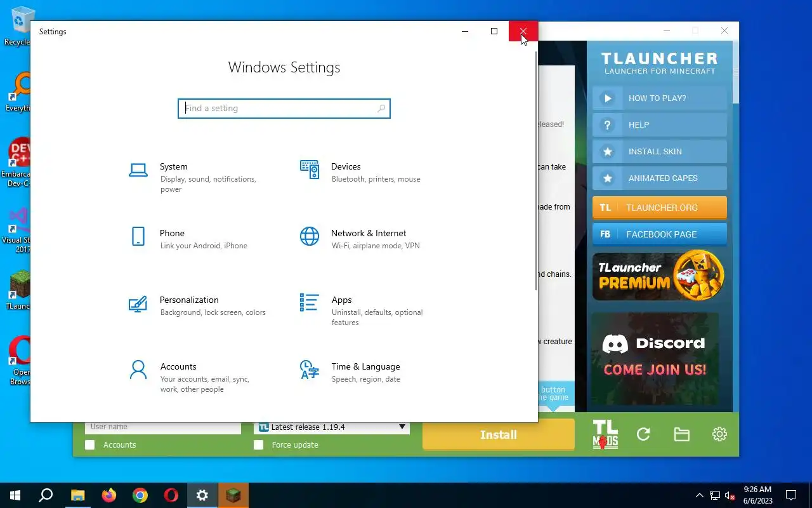Click ANIMATED CAPES button
This screenshot has height=508, width=812.
click(x=660, y=178)
